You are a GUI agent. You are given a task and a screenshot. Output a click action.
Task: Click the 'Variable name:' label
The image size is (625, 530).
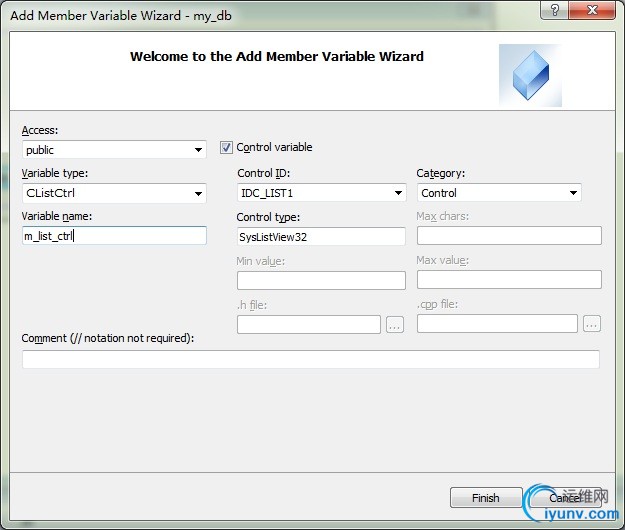coord(57,216)
